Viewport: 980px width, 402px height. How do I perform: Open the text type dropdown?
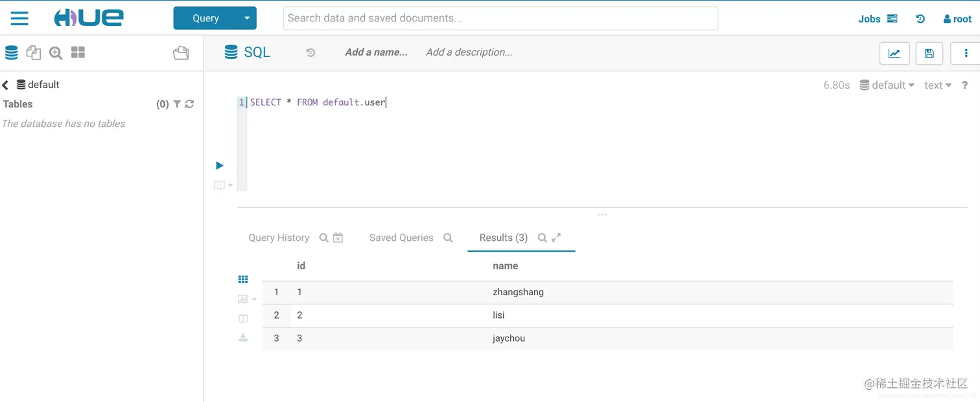coord(937,85)
